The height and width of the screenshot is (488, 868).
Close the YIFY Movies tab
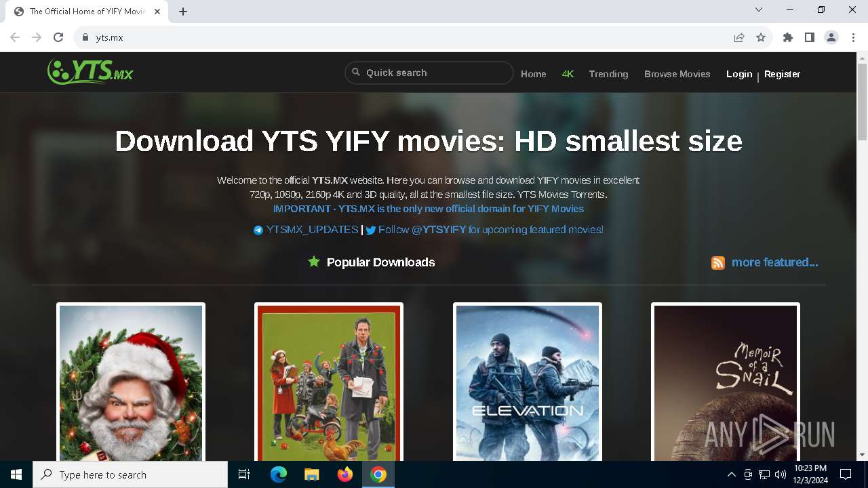[x=157, y=12]
